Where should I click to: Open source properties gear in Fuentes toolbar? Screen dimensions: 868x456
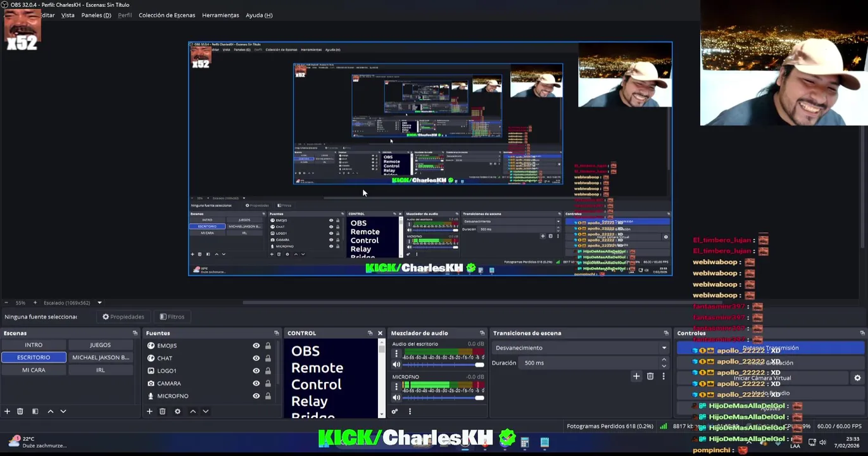(x=177, y=412)
